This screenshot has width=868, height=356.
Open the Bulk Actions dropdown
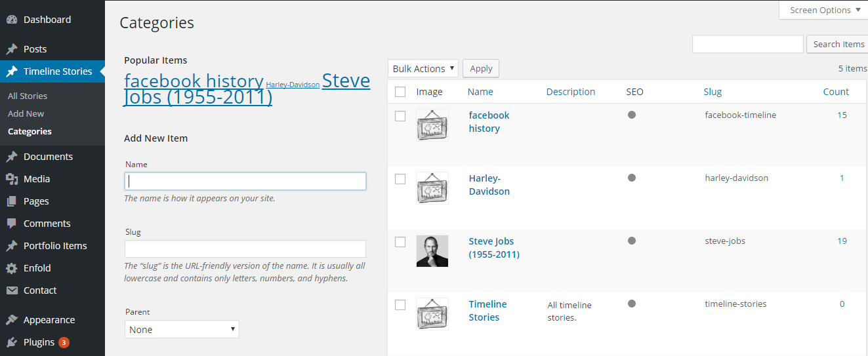(x=423, y=69)
